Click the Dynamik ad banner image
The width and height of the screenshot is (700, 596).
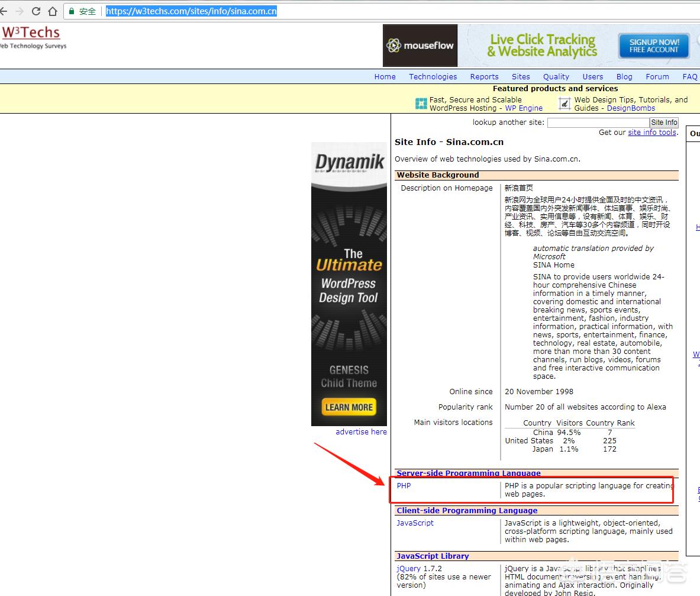[x=349, y=284]
